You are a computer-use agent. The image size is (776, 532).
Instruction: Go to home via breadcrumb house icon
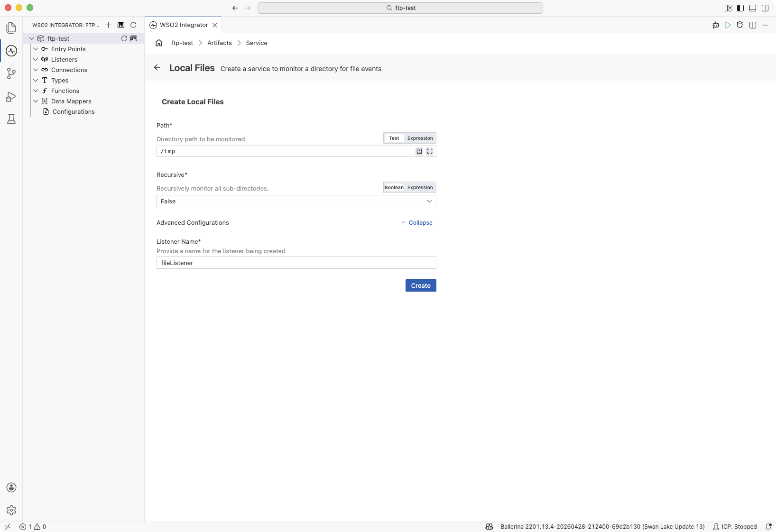point(159,43)
